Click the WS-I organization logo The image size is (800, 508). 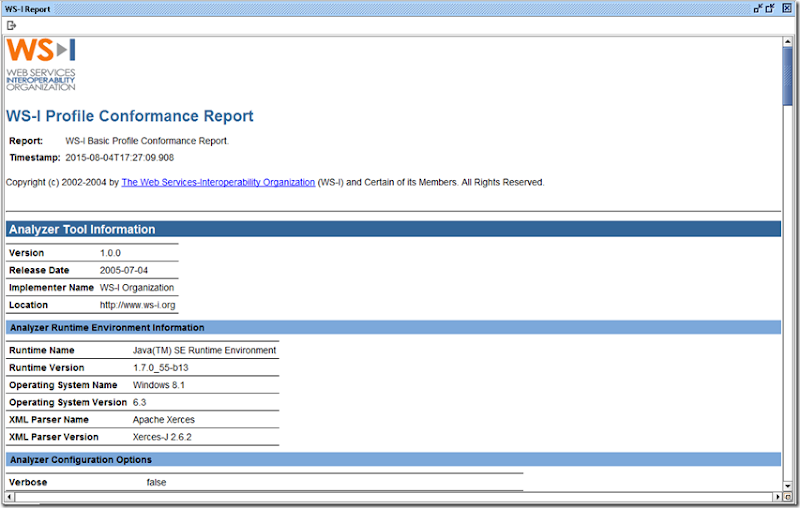click(x=41, y=65)
